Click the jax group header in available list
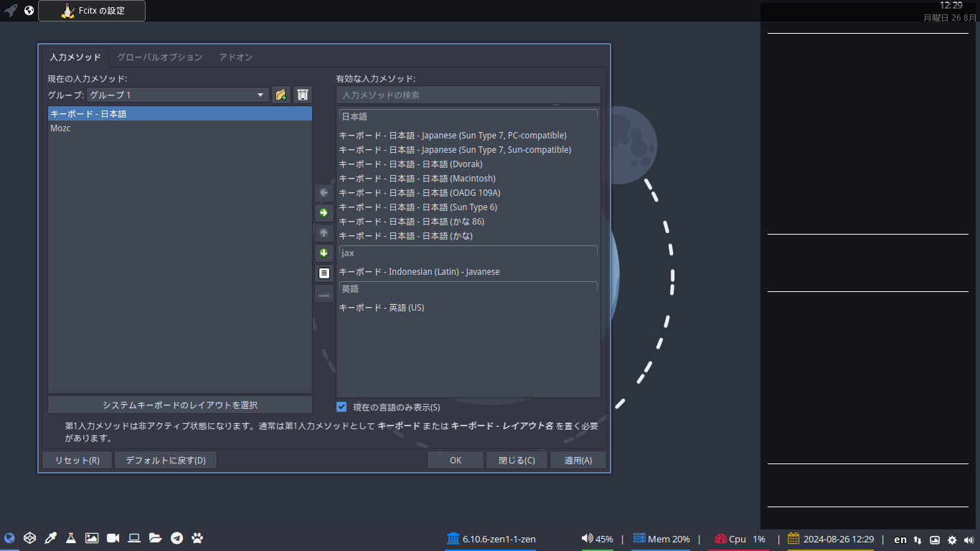The image size is (980, 551). coord(468,253)
